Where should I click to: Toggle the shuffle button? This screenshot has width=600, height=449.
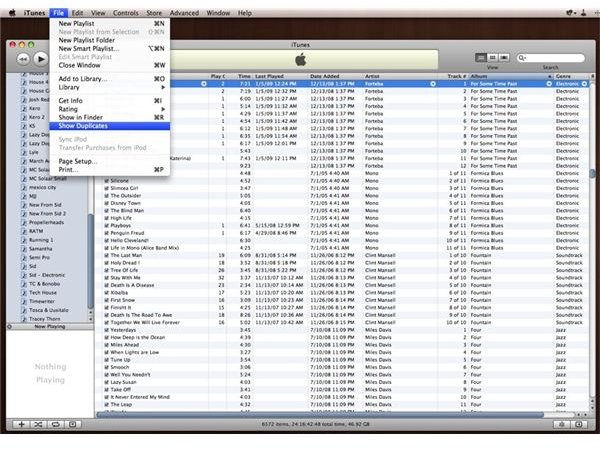pyautogui.click(x=38, y=424)
